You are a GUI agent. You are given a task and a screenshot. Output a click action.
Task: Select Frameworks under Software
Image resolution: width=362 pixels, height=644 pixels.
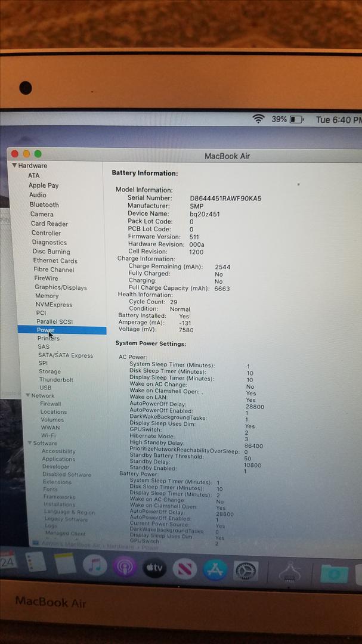tap(60, 497)
